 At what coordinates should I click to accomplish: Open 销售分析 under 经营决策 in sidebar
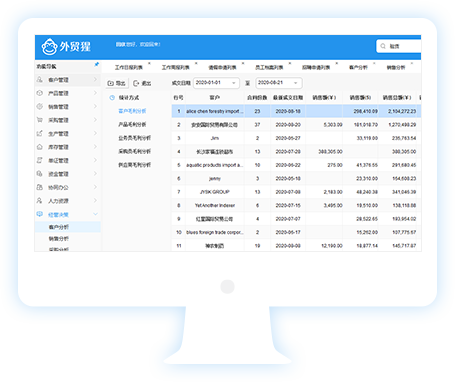59,239
